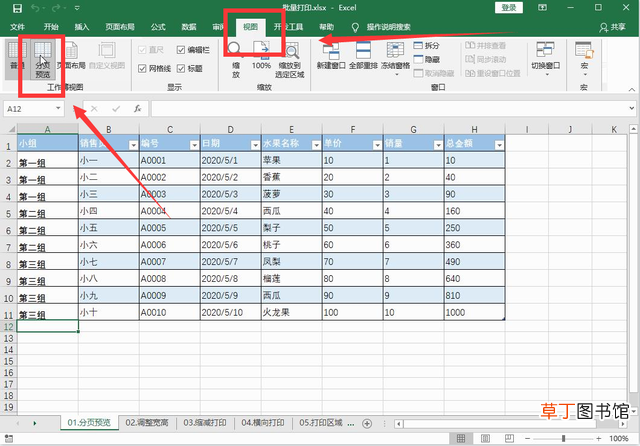The width and height of the screenshot is (640, 446).
Task: Open the Help (帮助) ribbon tab
Action: click(326, 27)
